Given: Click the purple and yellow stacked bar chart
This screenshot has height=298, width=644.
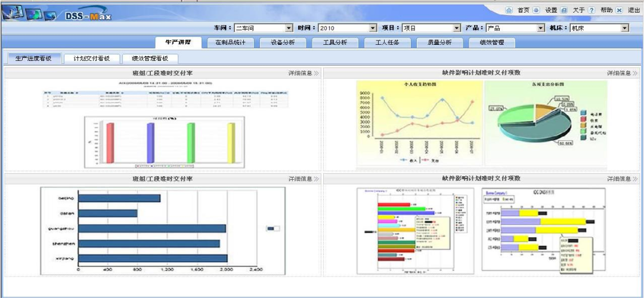Looking at the screenshot, I should tap(543, 229).
